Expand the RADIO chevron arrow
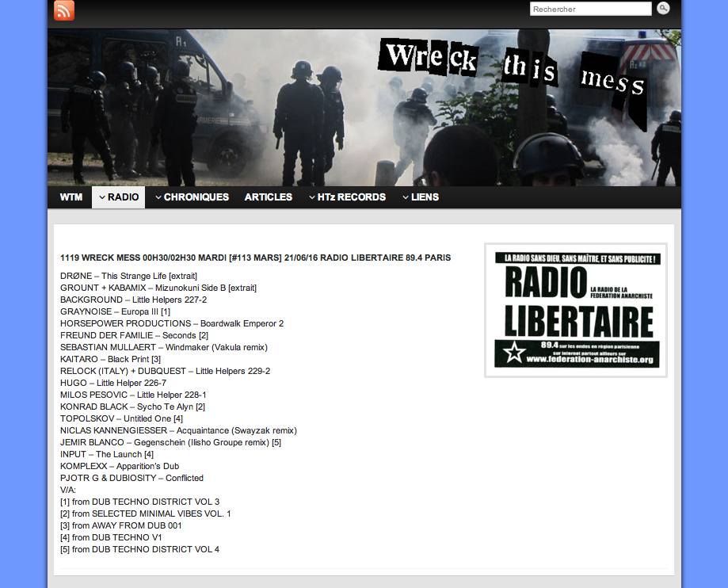Viewport: 728px width, 588px height. 102,197
